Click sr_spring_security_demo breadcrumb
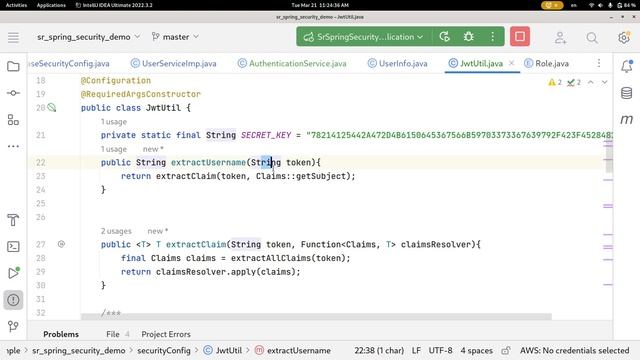 [x=79, y=351]
